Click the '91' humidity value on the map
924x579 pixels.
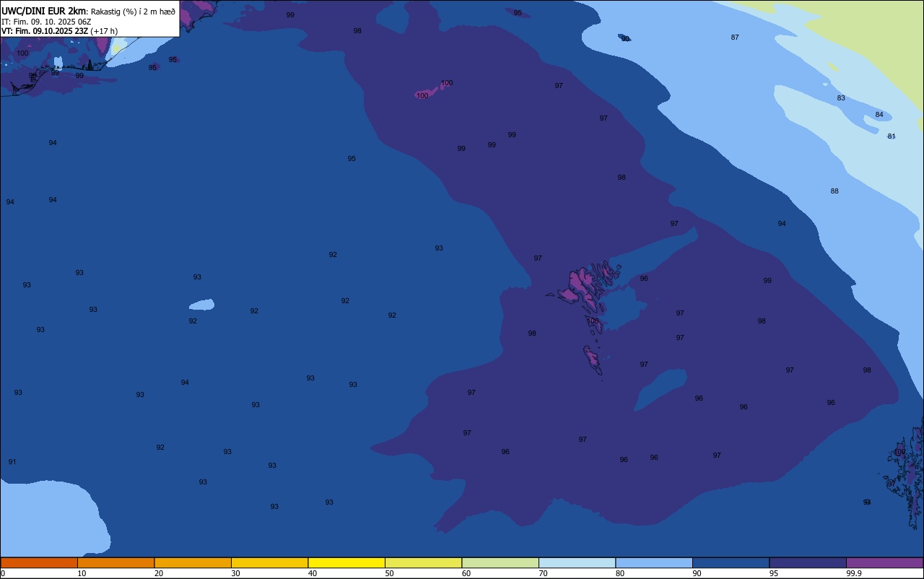pos(12,461)
